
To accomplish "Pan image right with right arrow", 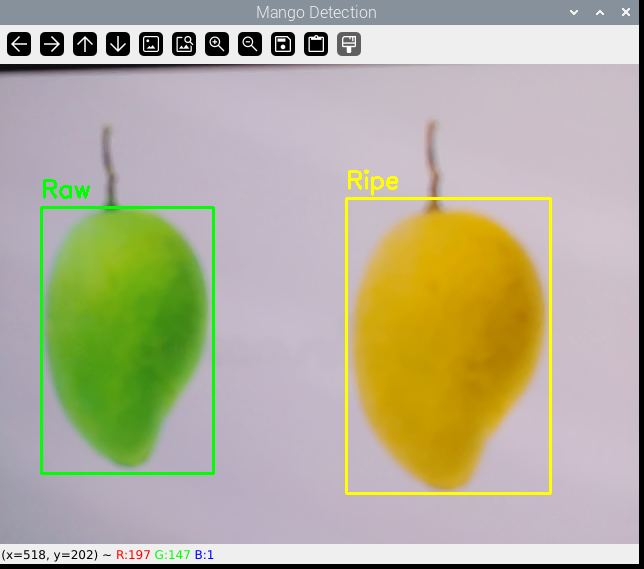I will pyautogui.click(x=52, y=44).
